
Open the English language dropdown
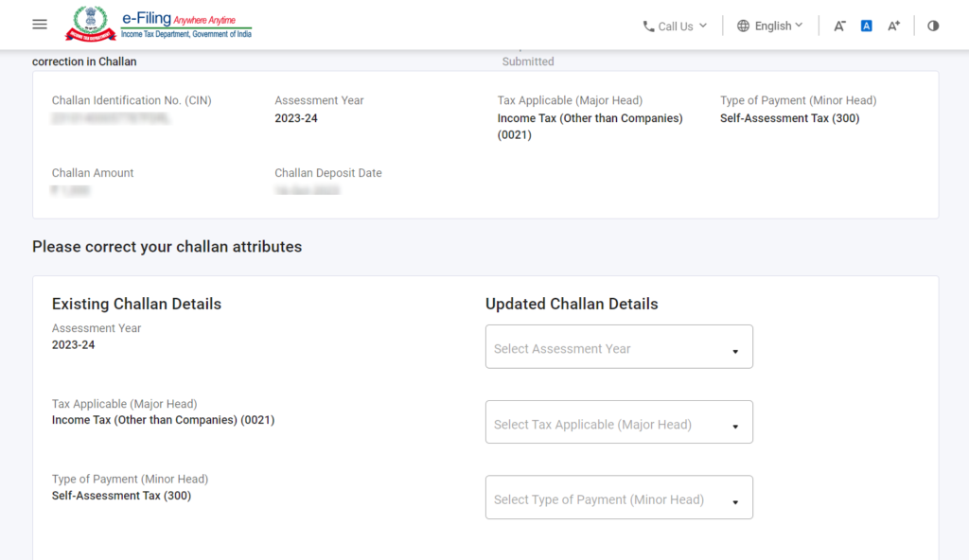click(799, 26)
